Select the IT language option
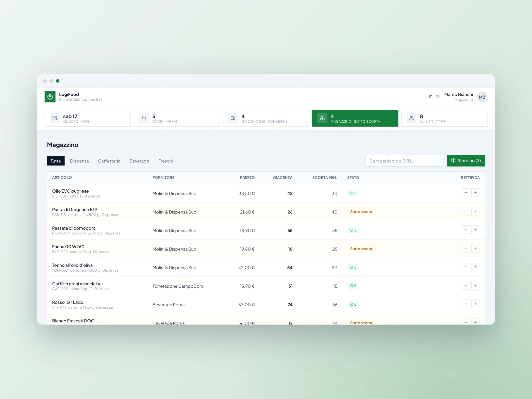This screenshot has width=532, height=399. (430, 97)
